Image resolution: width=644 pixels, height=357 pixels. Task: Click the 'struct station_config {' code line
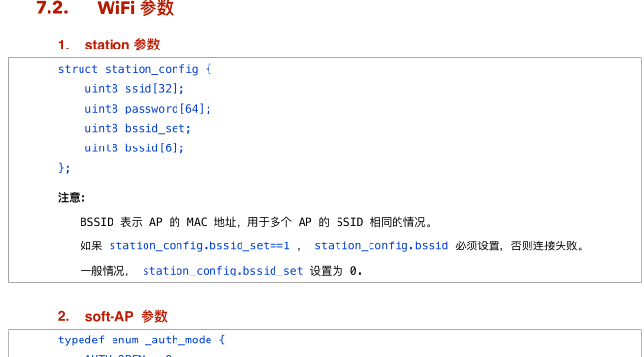tap(135, 69)
